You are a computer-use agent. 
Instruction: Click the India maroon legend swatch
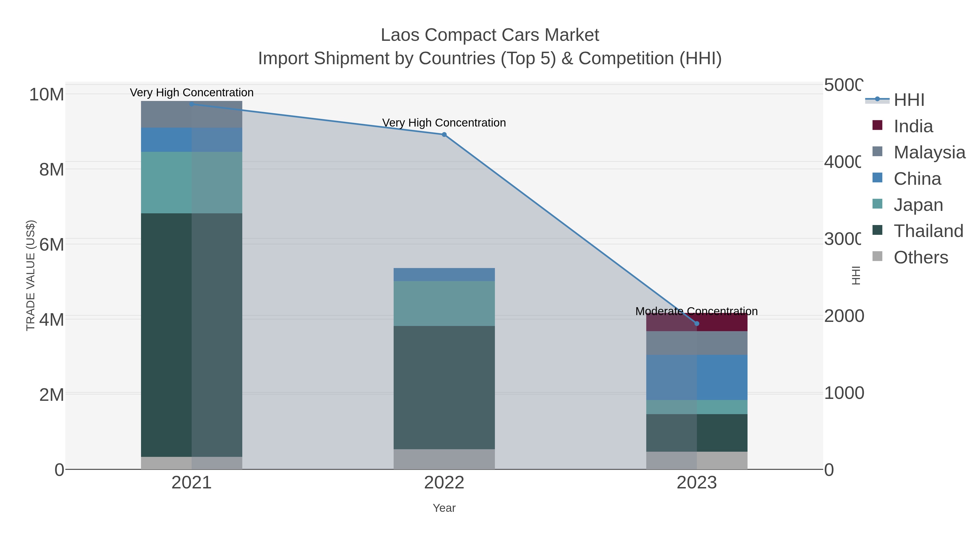point(877,125)
